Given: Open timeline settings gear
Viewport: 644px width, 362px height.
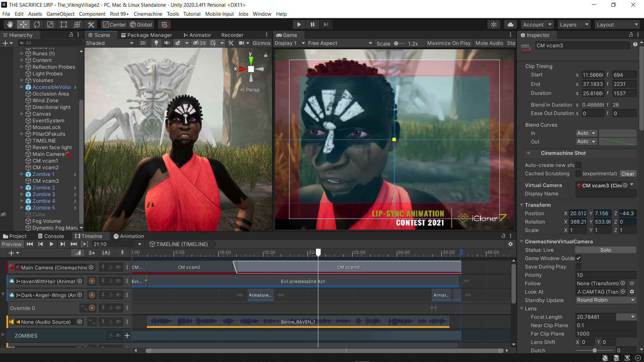Looking at the screenshot, I should click(511, 244).
